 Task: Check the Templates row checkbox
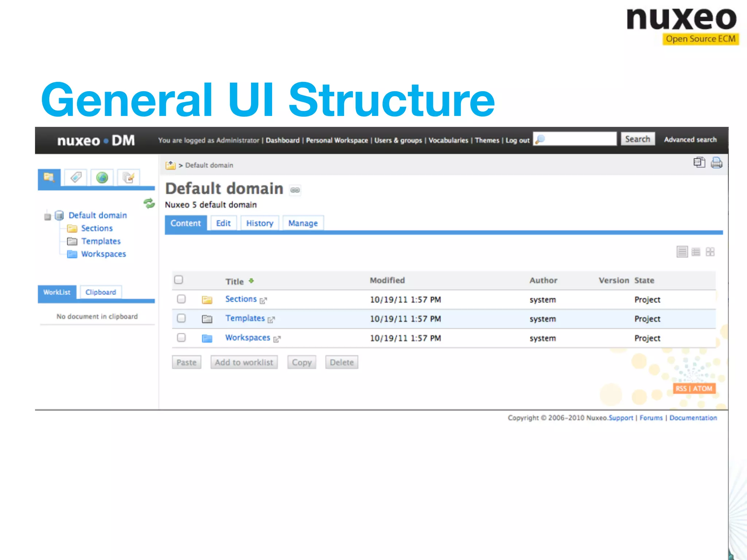[x=181, y=318]
